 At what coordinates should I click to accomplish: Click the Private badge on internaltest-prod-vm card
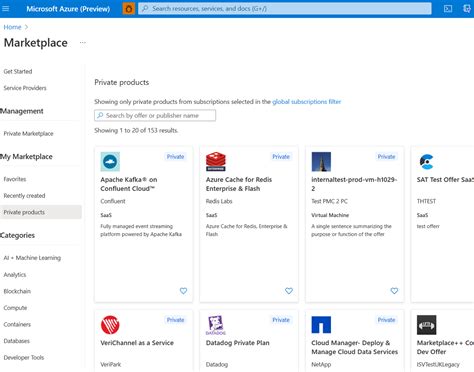pos(386,157)
